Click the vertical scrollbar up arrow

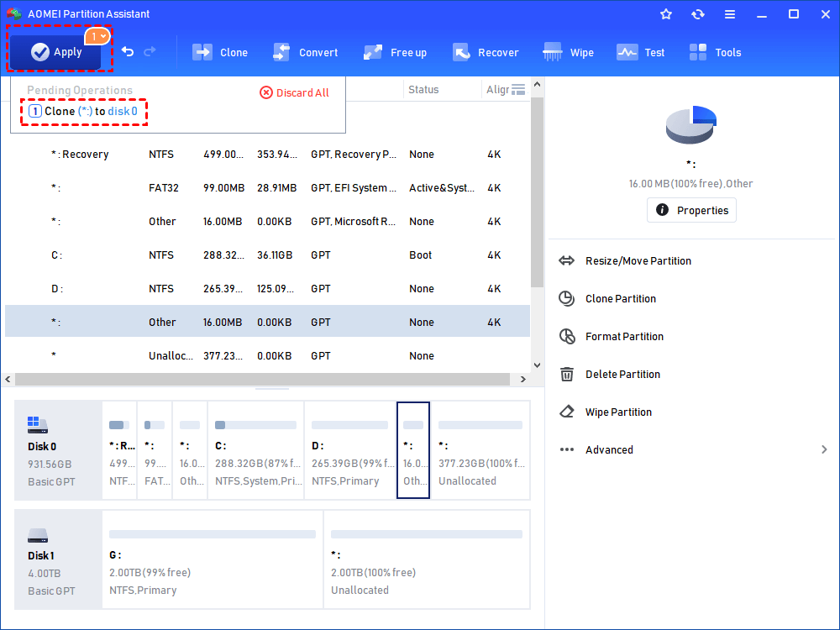coord(538,84)
